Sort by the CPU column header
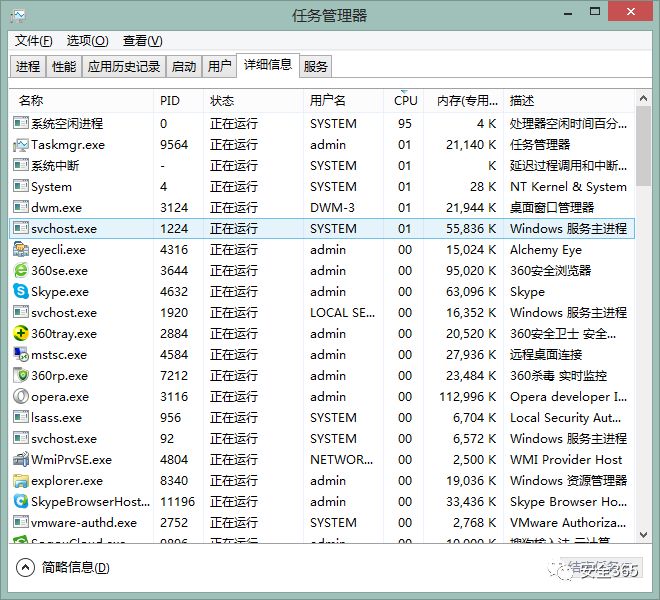660x600 pixels. (x=404, y=101)
